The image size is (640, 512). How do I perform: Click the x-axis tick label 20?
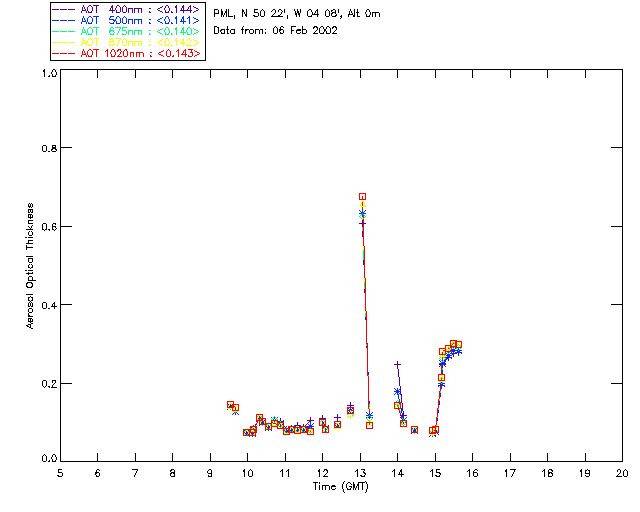click(622, 473)
